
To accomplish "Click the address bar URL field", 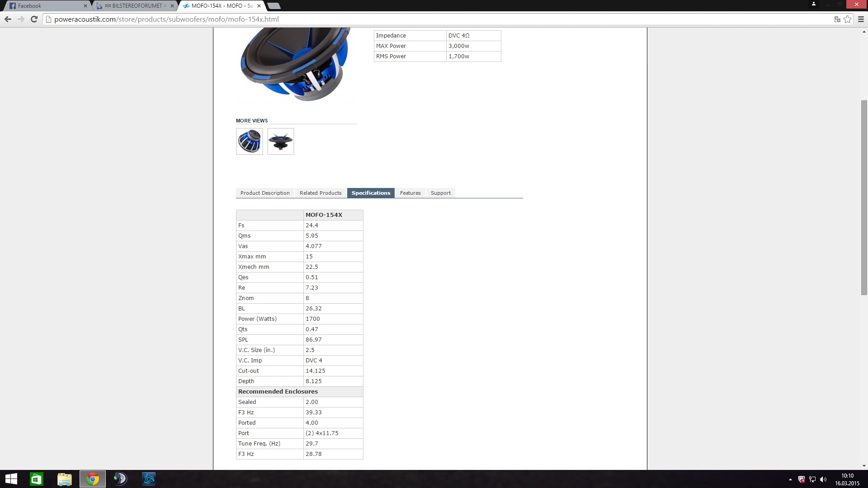I will point(439,19).
